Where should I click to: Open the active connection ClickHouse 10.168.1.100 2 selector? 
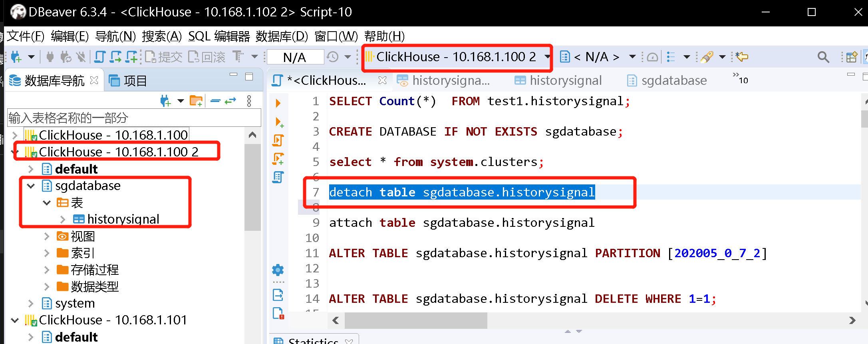[458, 57]
